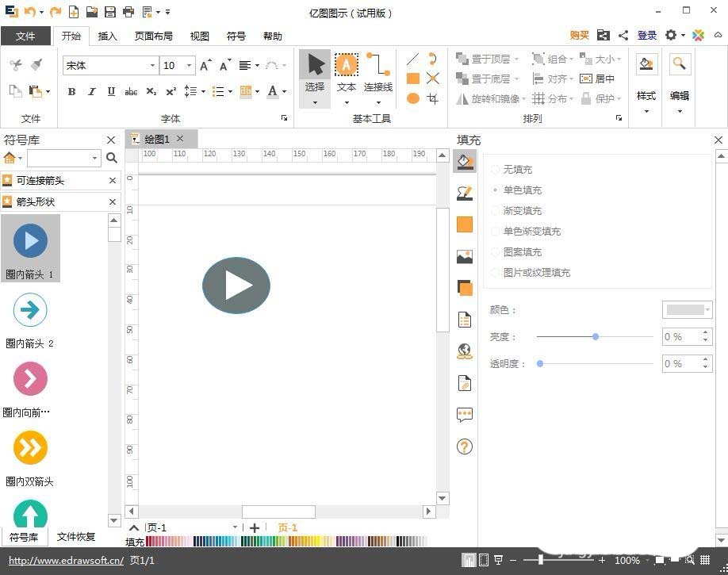Select 单色填充 radio option
Image resolution: width=728 pixels, height=575 pixels.
point(496,190)
